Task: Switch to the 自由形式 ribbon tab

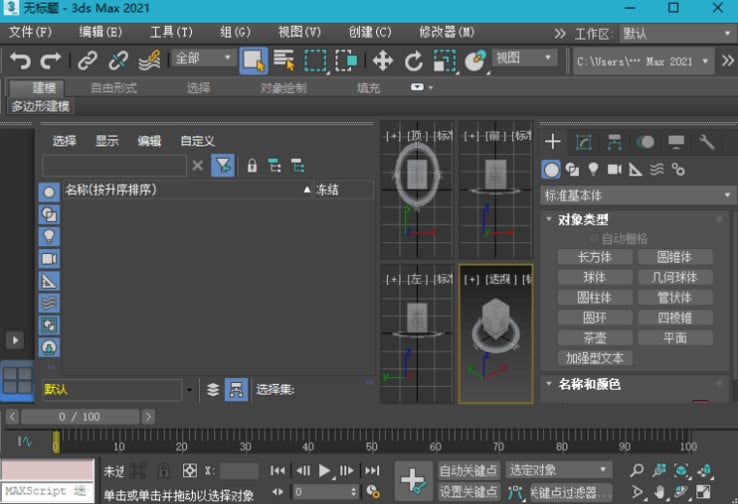Action: pos(113,88)
